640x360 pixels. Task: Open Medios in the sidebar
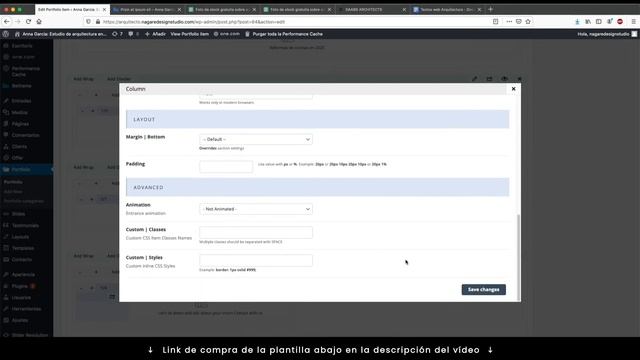20,112
